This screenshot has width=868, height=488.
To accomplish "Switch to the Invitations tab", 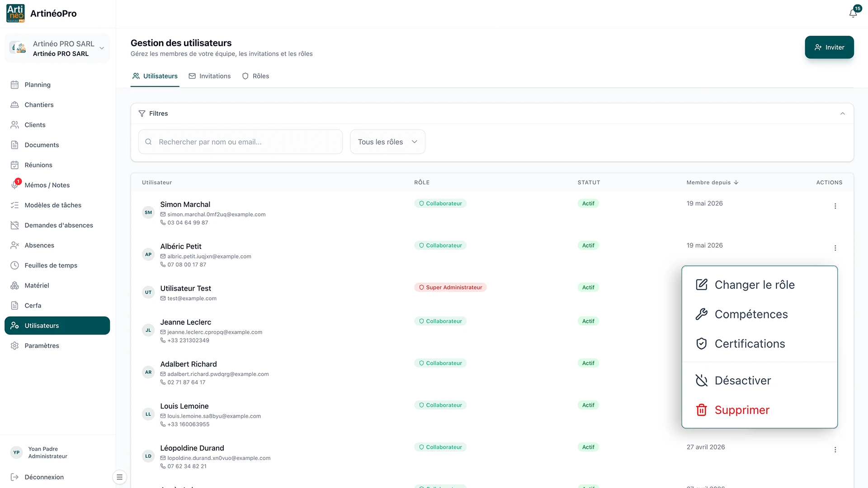I will pos(210,76).
